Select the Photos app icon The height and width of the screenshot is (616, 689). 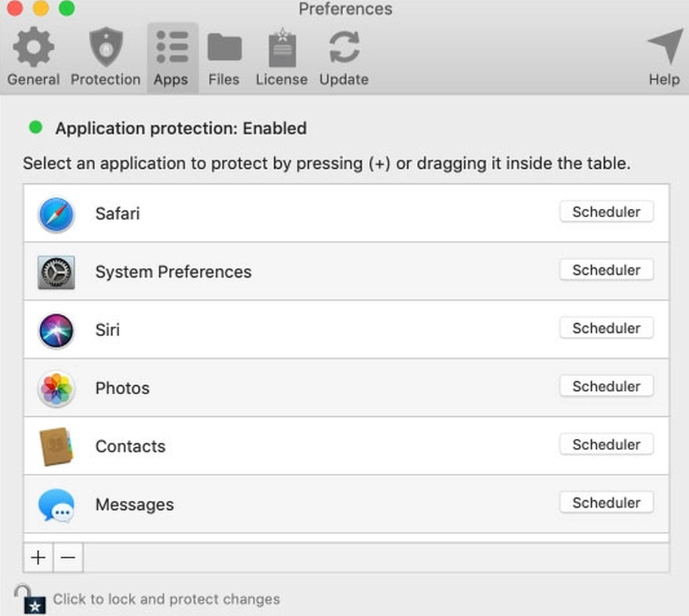coord(56,388)
